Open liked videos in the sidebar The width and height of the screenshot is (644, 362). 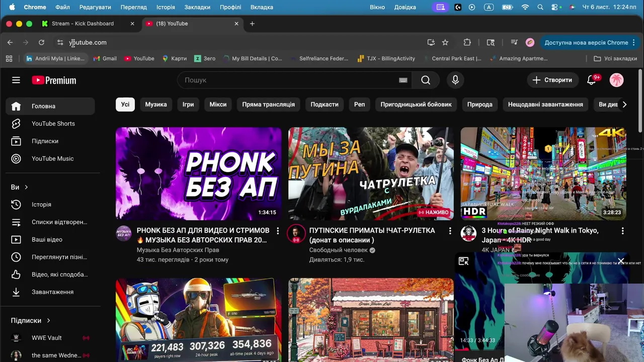[50, 275]
